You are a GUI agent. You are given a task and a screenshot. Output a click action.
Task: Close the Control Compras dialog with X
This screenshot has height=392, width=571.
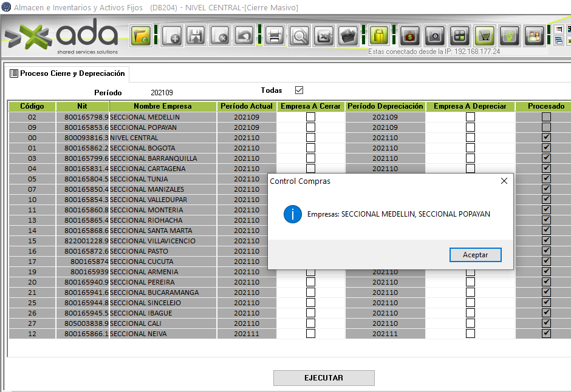tap(504, 181)
